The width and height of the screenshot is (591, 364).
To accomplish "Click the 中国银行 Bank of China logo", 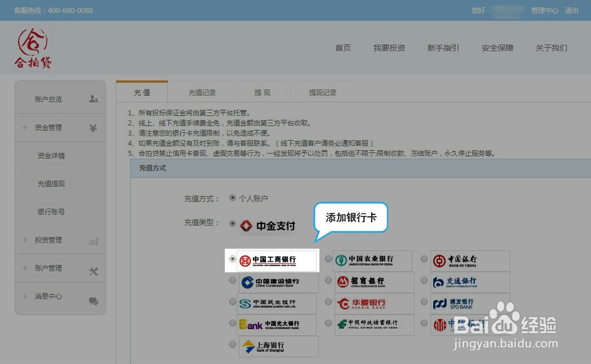I will point(470,261).
